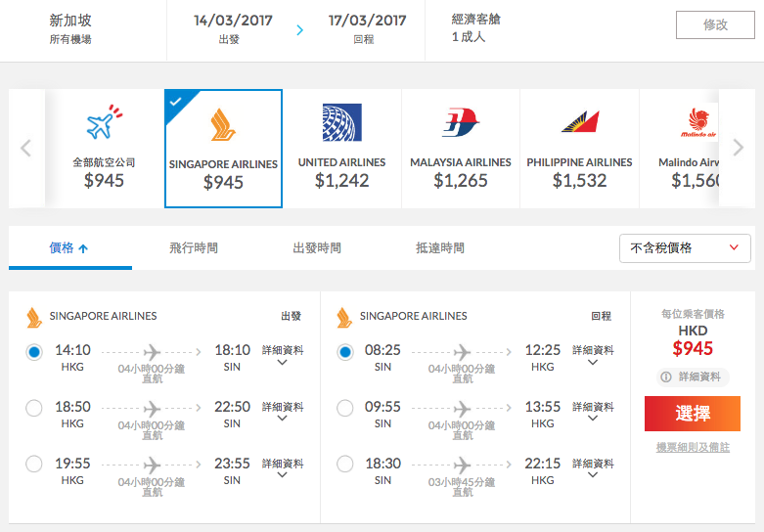Image resolution: width=764 pixels, height=532 pixels.
Task: Click the return date 17/03/2017
Action: pyautogui.click(x=368, y=21)
